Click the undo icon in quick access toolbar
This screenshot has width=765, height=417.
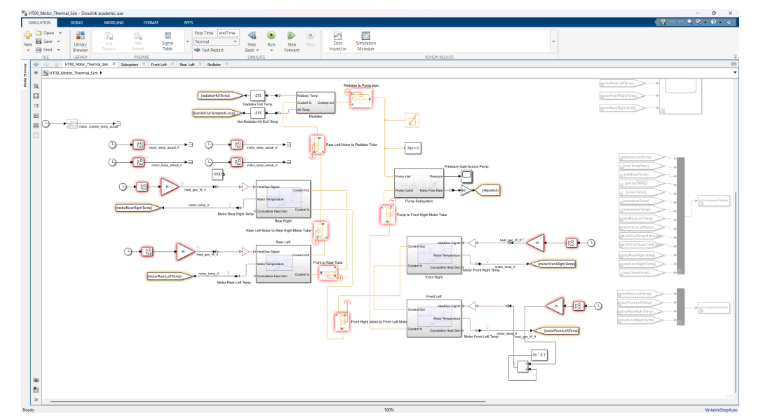tap(672, 22)
